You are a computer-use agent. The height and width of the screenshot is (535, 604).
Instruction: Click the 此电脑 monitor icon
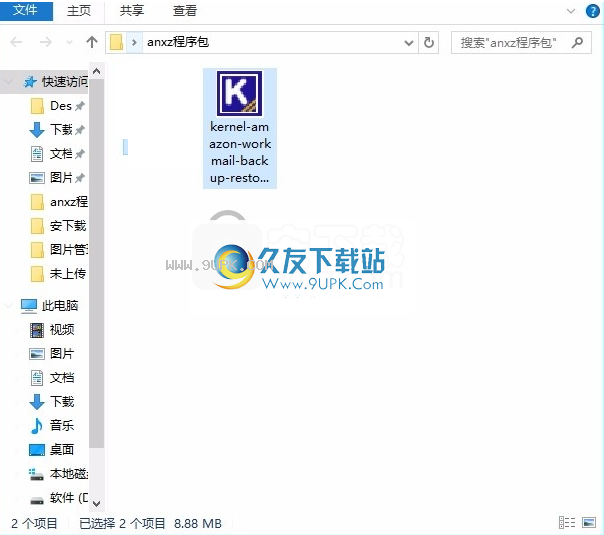coord(29,306)
